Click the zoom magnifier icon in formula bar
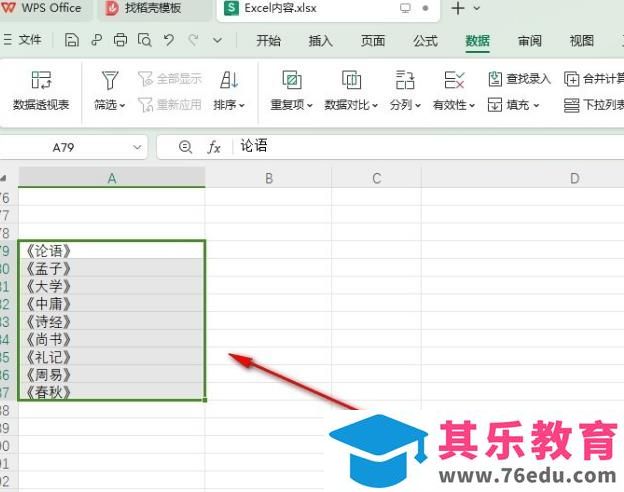 click(x=185, y=147)
